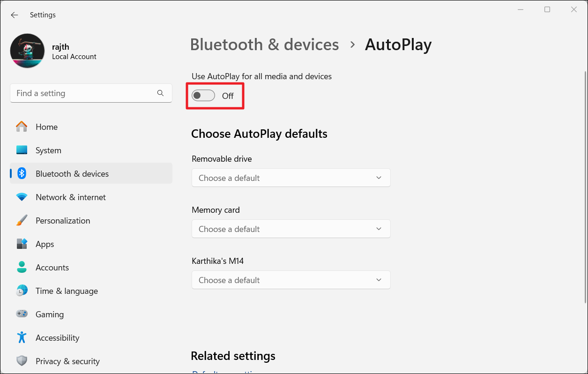Select Privacy & security in sidebar
Viewport: 588px width, 374px height.
(x=67, y=361)
